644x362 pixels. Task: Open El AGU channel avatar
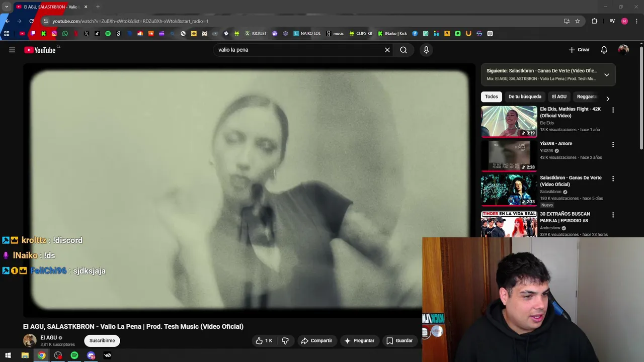(30, 340)
